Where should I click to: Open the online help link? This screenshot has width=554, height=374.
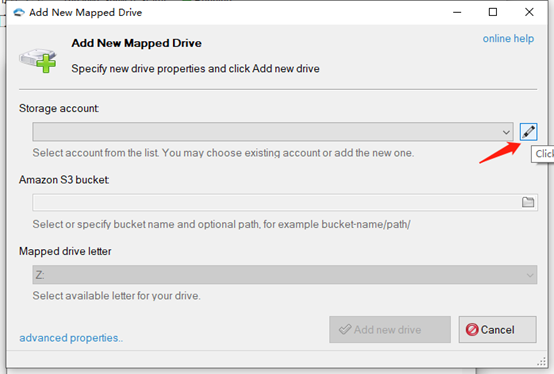508,38
